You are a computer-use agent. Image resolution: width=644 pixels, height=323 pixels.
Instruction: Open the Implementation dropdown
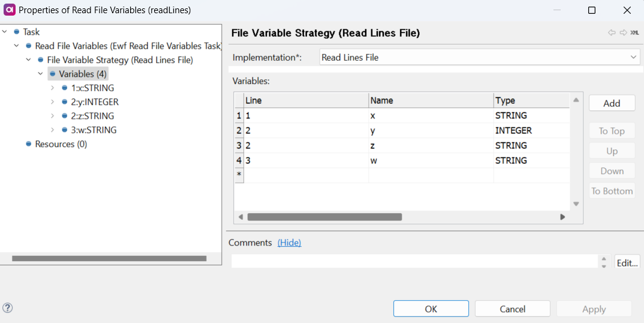point(633,58)
